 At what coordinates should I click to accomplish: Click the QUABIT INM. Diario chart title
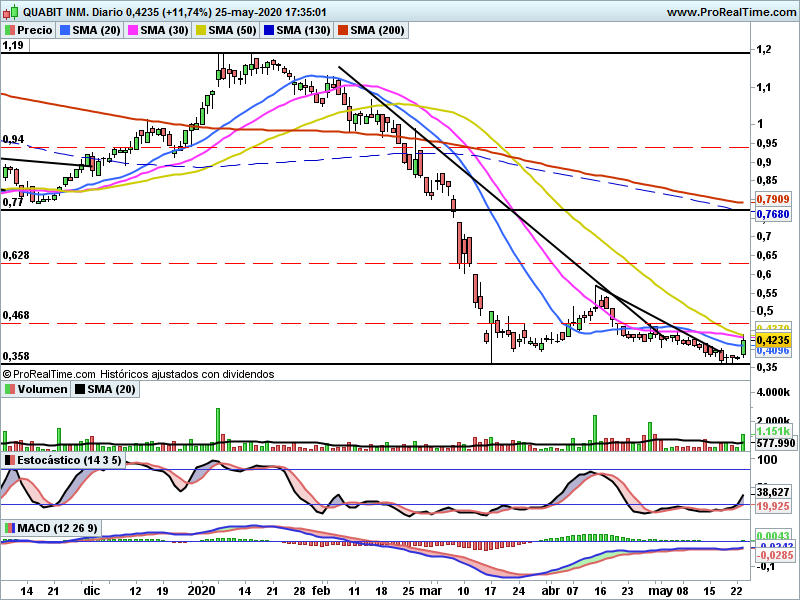click(175, 12)
